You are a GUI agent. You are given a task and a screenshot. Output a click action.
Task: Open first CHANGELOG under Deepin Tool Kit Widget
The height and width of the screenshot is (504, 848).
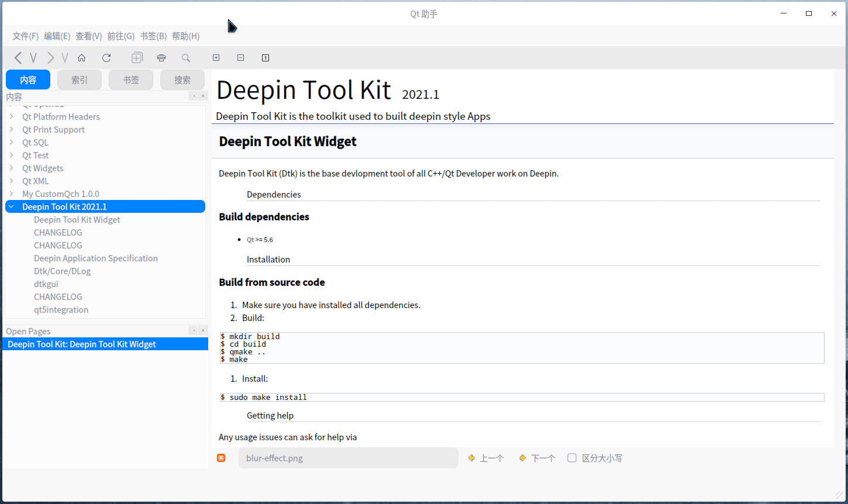coord(58,233)
